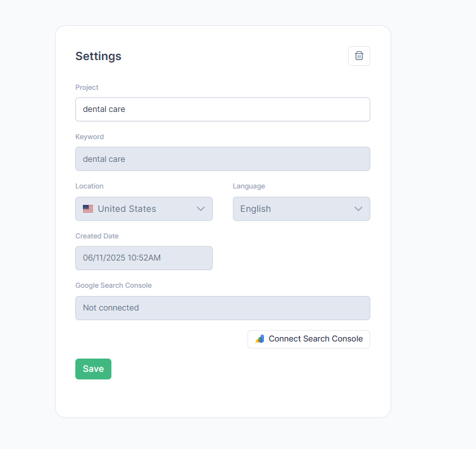Click the Location label text

click(x=89, y=186)
